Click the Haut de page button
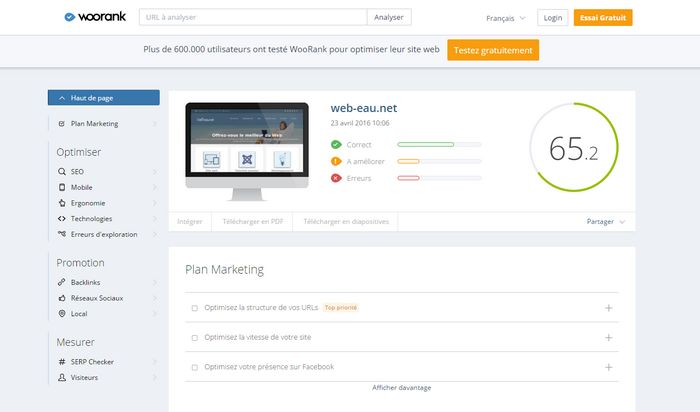Viewport: 700px width, 412px height. [x=104, y=98]
